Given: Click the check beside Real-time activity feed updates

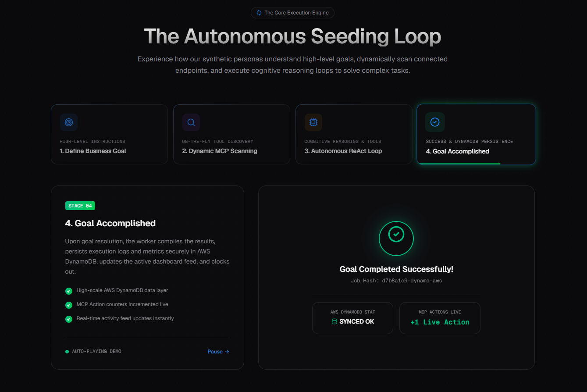Looking at the screenshot, I should click(69, 319).
